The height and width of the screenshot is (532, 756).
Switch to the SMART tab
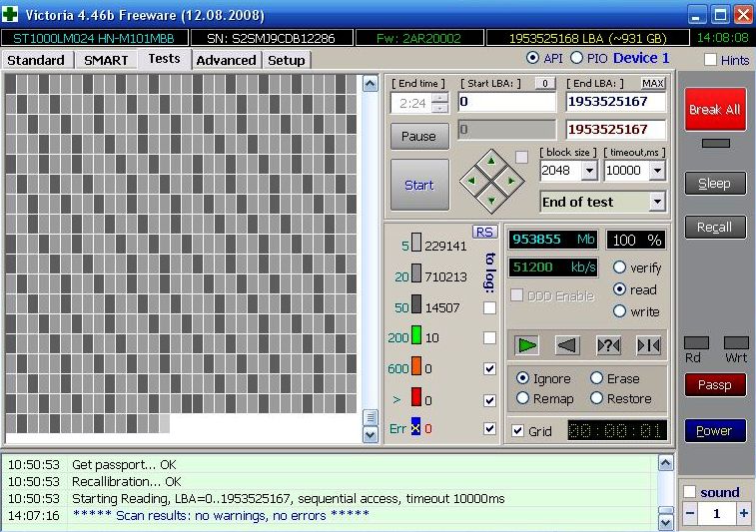point(106,60)
